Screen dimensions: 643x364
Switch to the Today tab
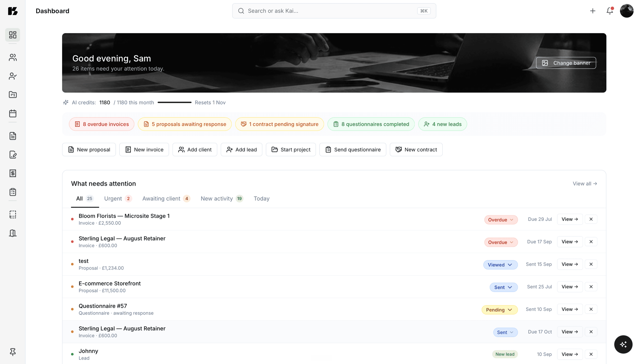pyautogui.click(x=261, y=198)
